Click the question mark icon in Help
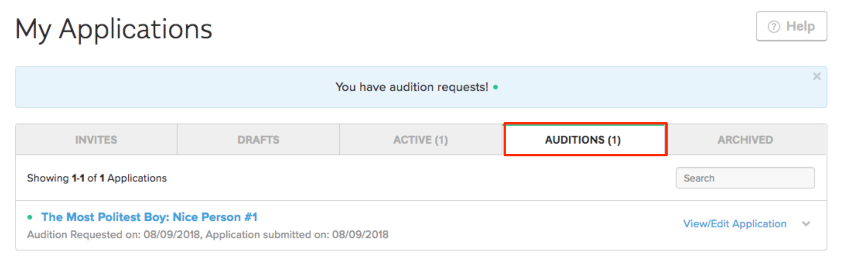Viewport: 868px width, 278px height. 774,27
